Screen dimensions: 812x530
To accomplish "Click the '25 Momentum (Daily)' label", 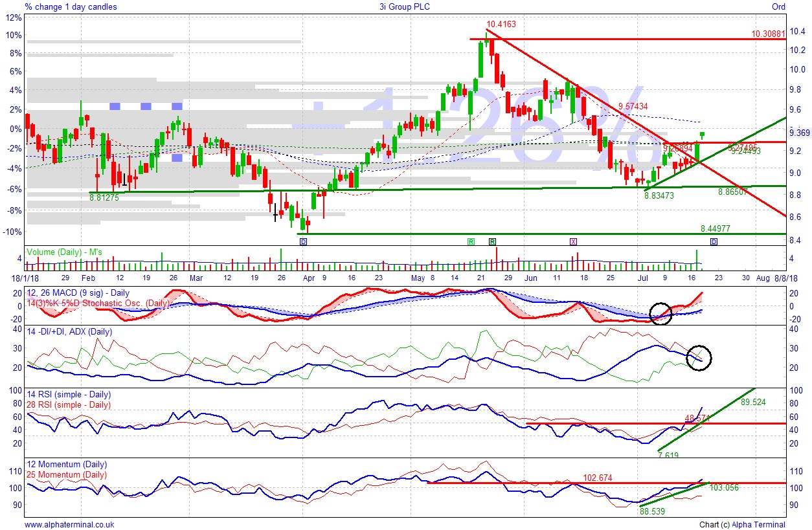I will click(66, 474).
